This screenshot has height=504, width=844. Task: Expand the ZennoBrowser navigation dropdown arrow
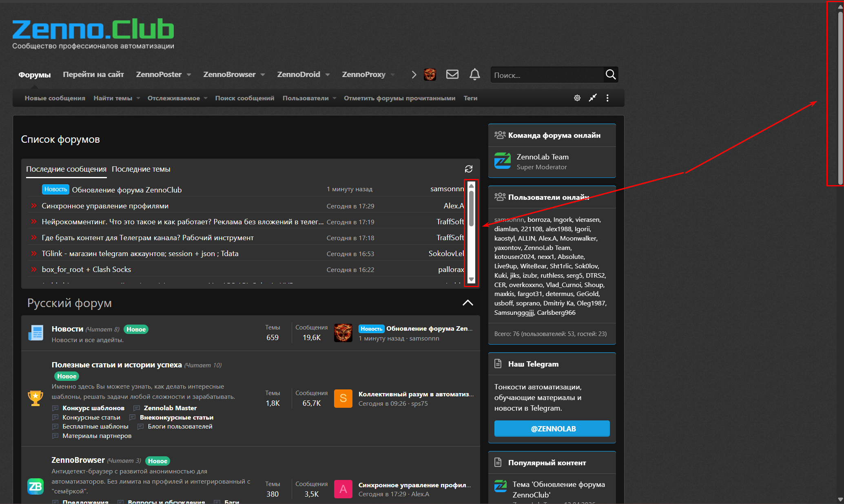pyautogui.click(x=263, y=75)
